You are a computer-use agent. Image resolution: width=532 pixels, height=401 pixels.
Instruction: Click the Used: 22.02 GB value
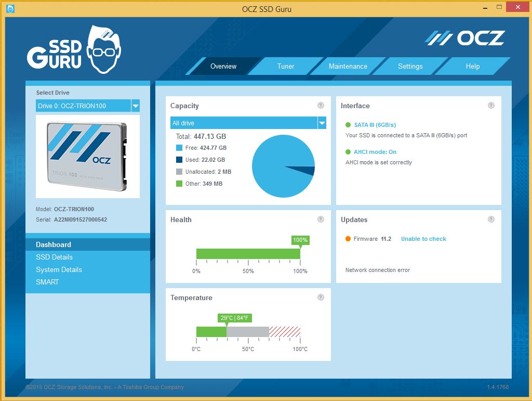click(x=205, y=160)
